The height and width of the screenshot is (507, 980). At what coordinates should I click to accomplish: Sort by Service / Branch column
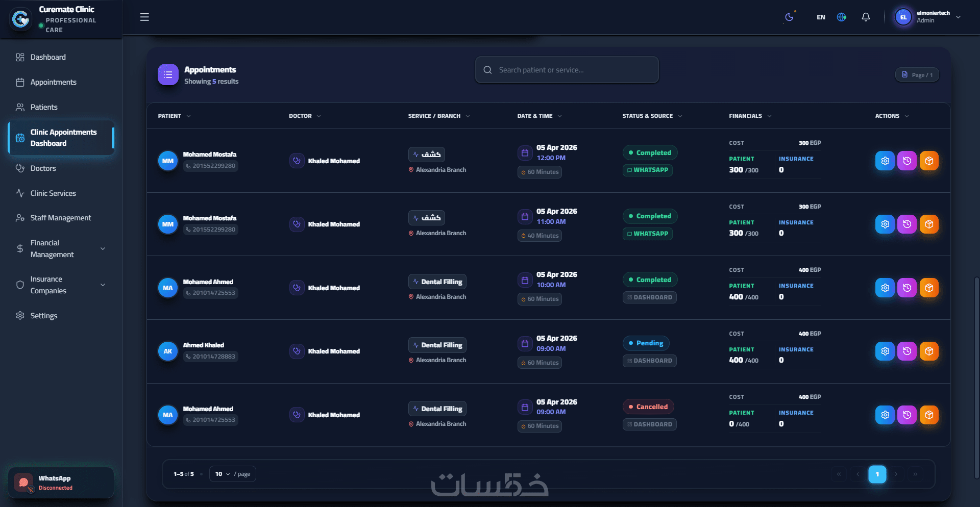[439, 116]
